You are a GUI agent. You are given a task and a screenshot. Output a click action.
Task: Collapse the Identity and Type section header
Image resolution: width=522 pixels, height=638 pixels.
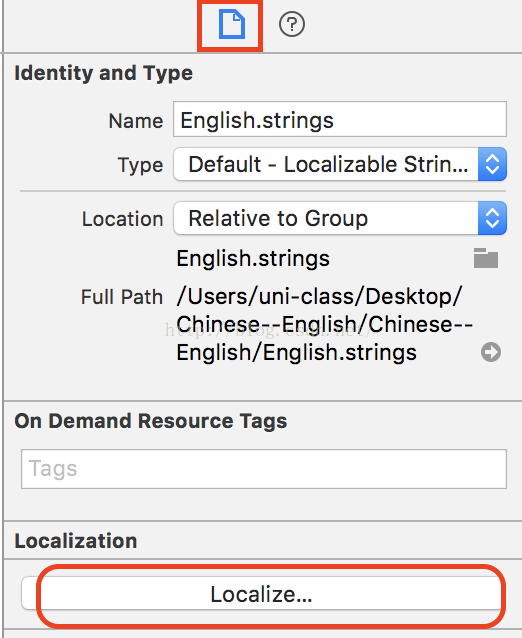coord(104,74)
